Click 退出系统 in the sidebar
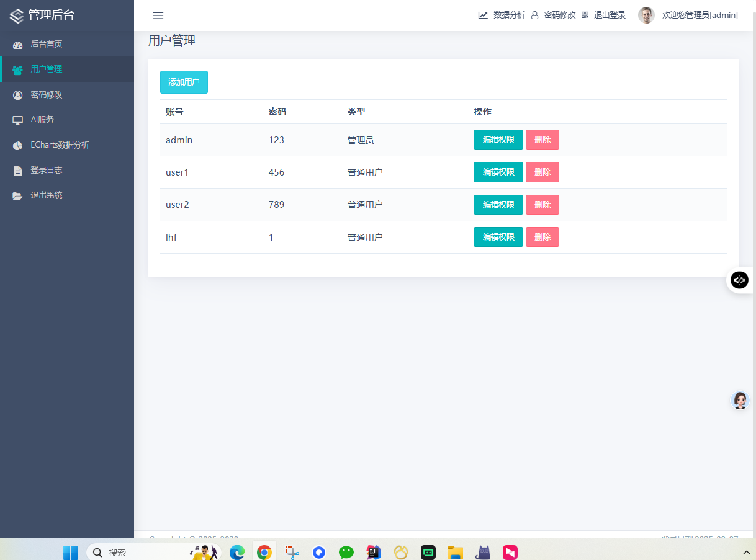This screenshot has height=560, width=756. [x=67, y=195]
